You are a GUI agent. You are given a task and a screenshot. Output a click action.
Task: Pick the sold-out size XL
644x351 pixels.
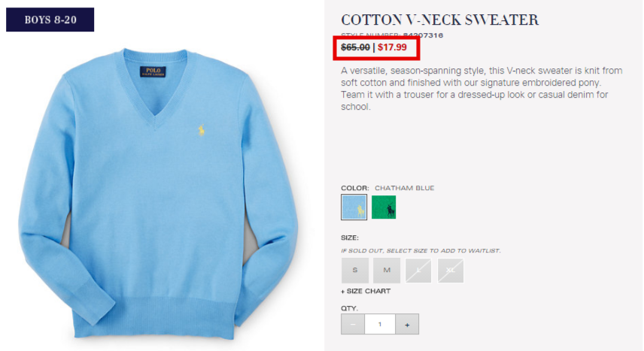point(451,270)
